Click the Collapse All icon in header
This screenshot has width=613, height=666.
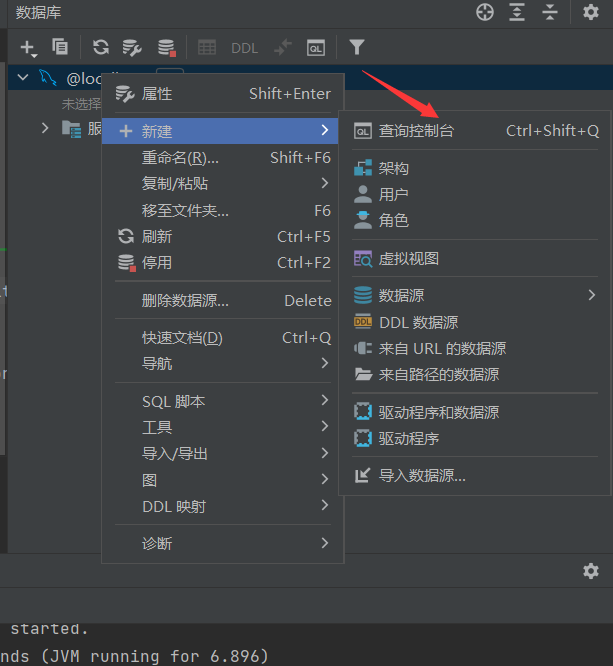tap(550, 12)
